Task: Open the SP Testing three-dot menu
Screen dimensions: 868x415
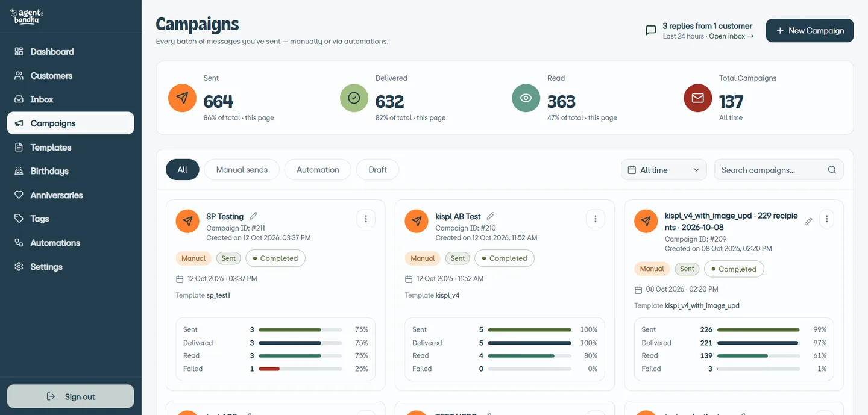Action: coord(366,219)
